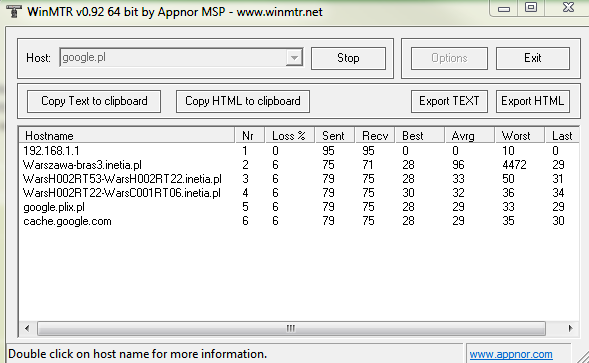This screenshot has width=589, height=363.
Task: Copy HTML to clipboard
Action: point(243,101)
